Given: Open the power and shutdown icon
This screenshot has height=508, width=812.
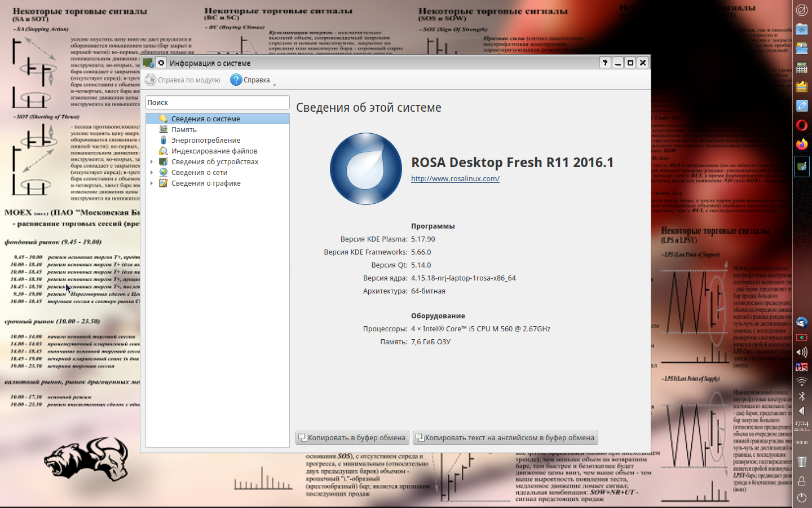Looking at the screenshot, I should click(x=801, y=498).
